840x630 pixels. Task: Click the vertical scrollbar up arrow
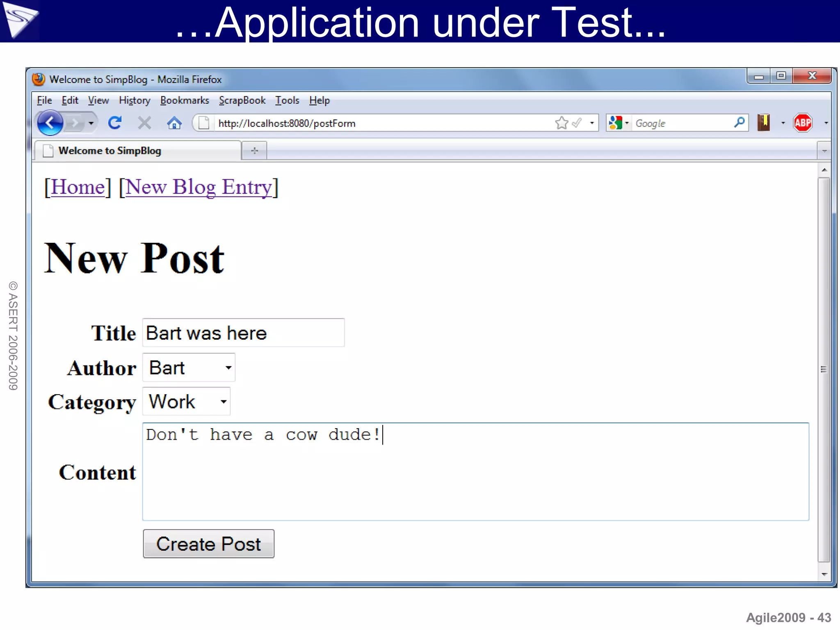(824, 170)
